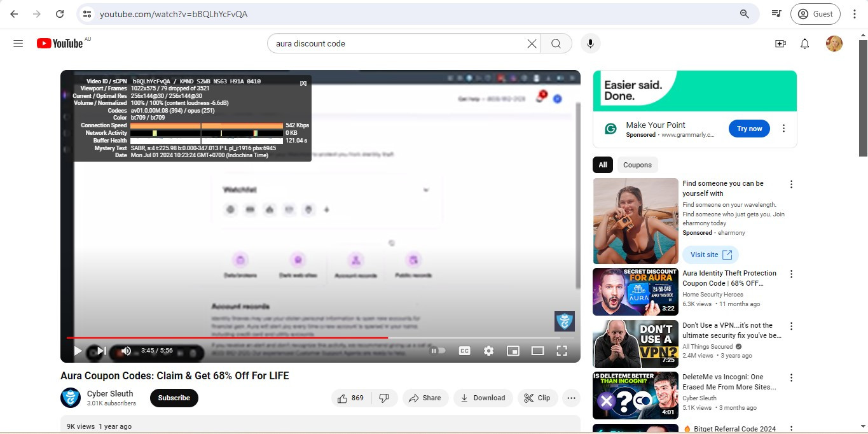Open Chrome three-dot menu
The width and height of the screenshot is (868, 434).
[x=855, y=13]
